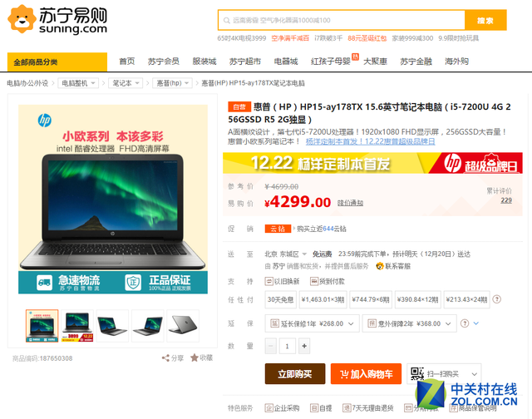Expand the 惠普(hp) breadcrumb dropdown
The width and height of the screenshot is (532, 419).
point(172,83)
